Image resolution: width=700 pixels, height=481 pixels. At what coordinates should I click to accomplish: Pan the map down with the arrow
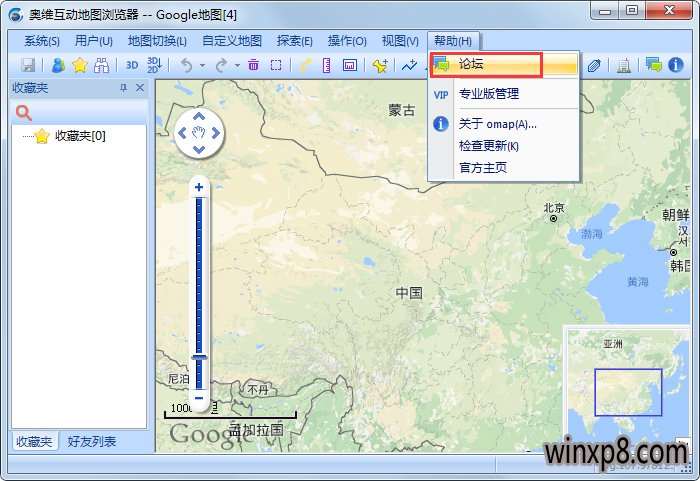pos(199,149)
